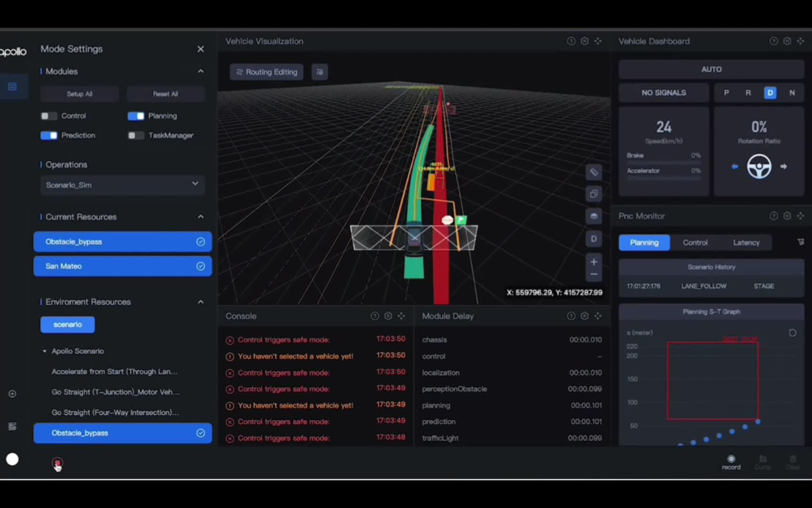This screenshot has height=508, width=812.
Task: Click the copy coordinates tool icon
Action: 594,194
